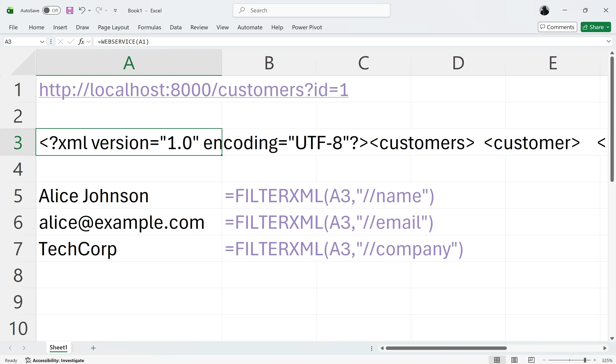Screen dimensions: 616x364
Task: Switch to Normal view in the status bar
Action: pyautogui.click(x=497, y=360)
